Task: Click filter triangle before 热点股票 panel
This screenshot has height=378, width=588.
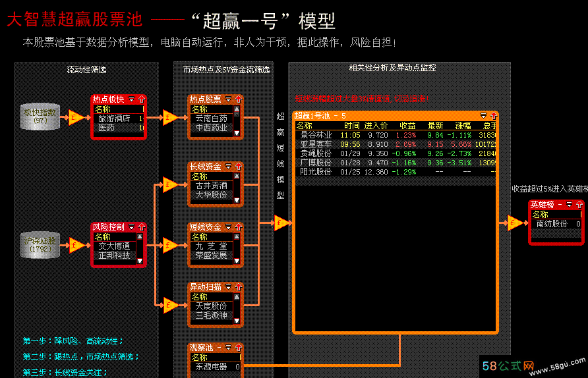Action: 170,118
